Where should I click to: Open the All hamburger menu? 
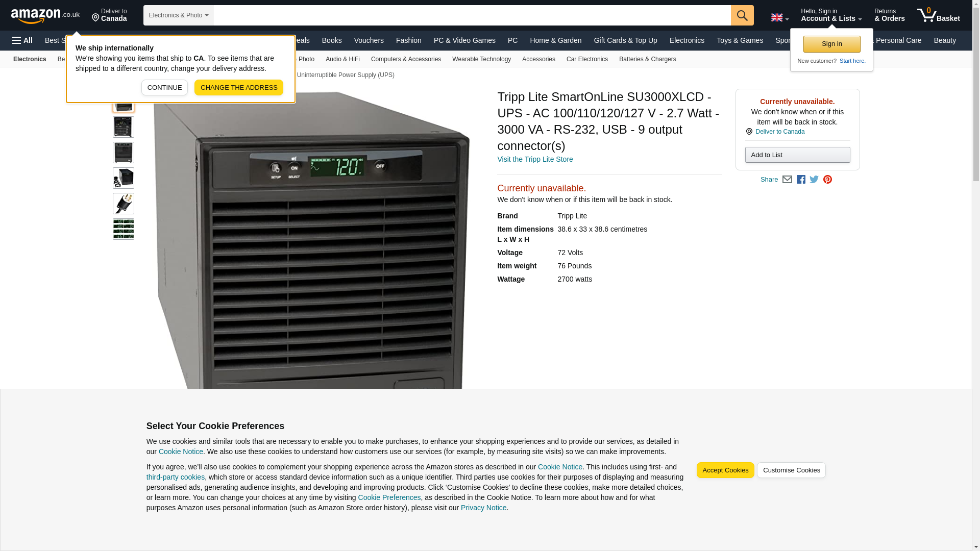click(x=22, y=40)
